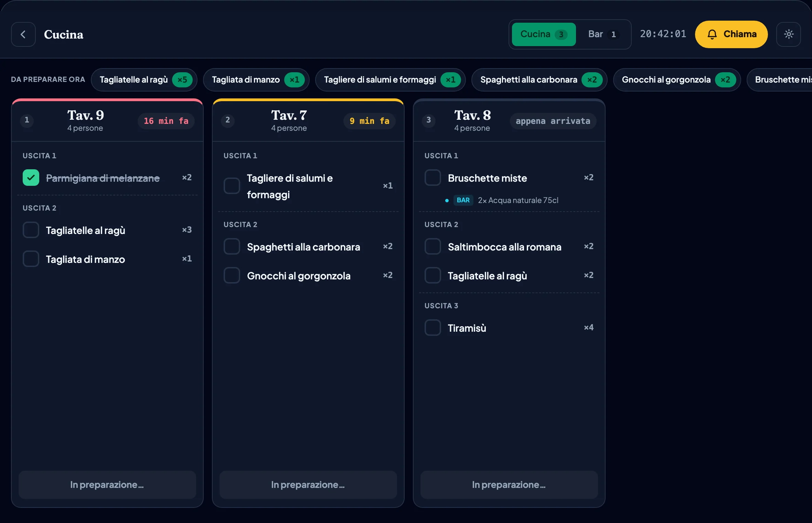This screenshot has width=812, height=523.
Task: Click Tav. 9 In preparazione button
Action: point(107,485)
